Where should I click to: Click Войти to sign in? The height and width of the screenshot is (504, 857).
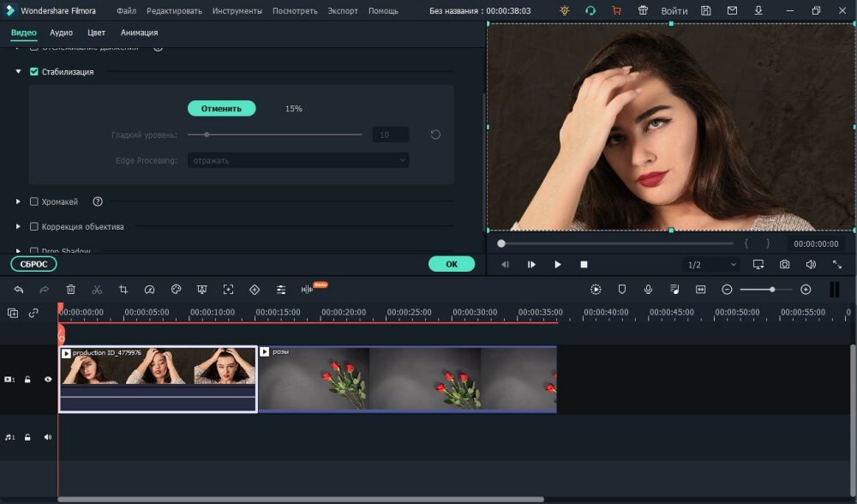674,11
